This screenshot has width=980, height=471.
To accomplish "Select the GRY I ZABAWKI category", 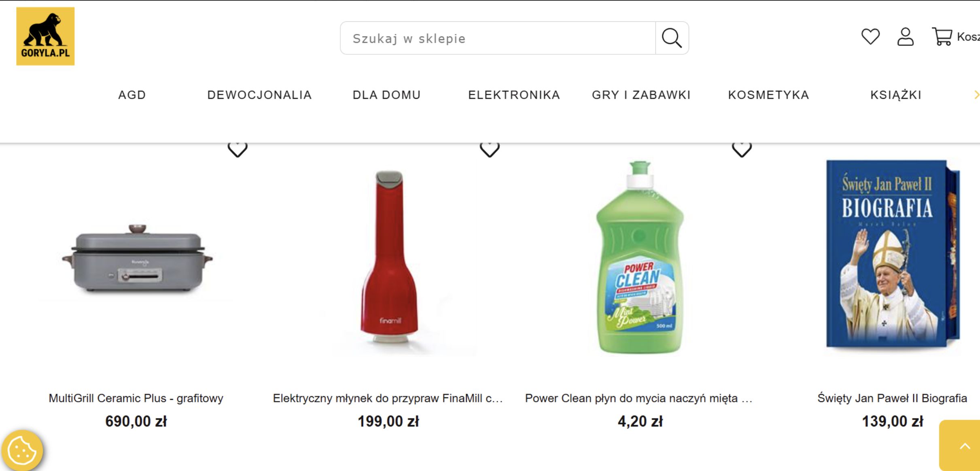I will tap(641, 95).
